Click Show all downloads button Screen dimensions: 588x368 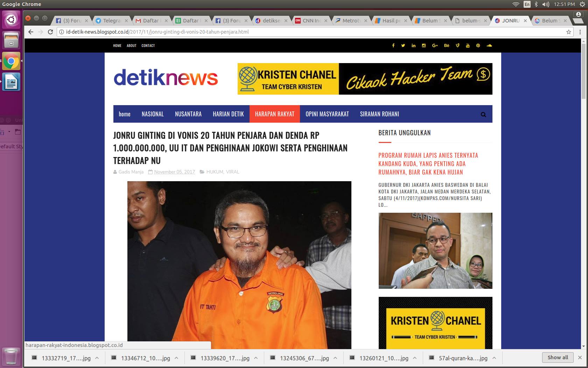click(x=558, y=357)
